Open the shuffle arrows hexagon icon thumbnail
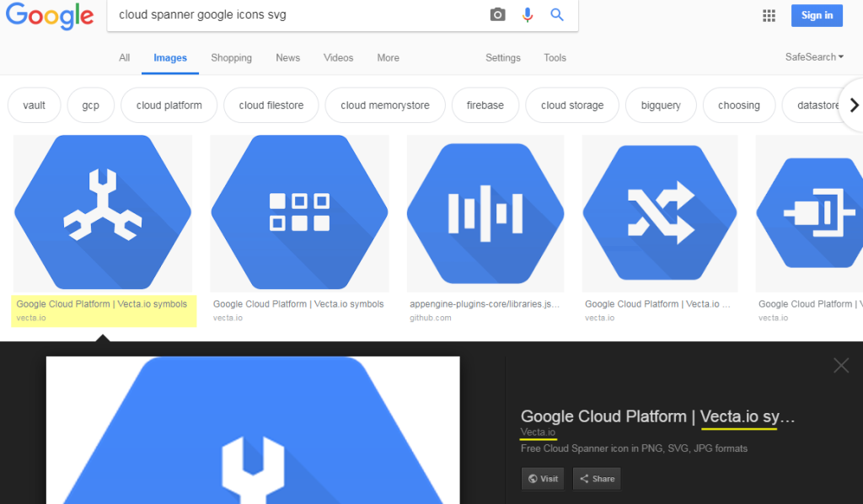This screenshot has height=504, width=863. tap(659, 213)
